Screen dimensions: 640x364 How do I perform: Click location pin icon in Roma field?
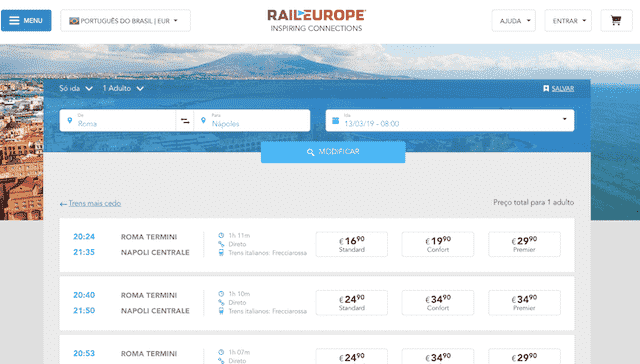click(x=70, y=120)
